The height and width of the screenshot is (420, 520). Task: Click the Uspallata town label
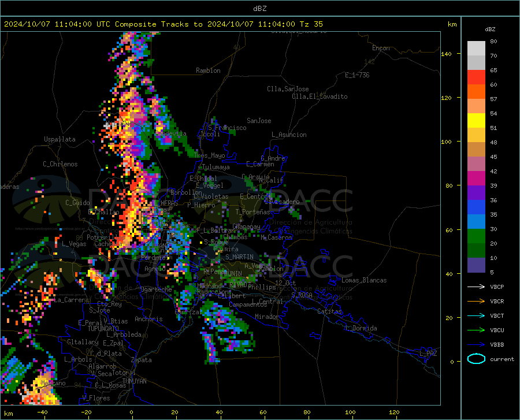click(x=60, y=139)
